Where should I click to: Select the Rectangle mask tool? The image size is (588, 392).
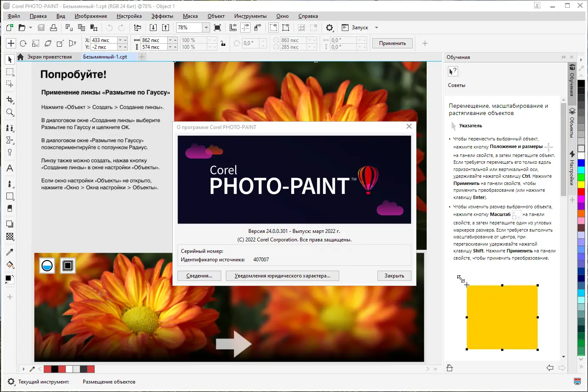coord(9,72)
